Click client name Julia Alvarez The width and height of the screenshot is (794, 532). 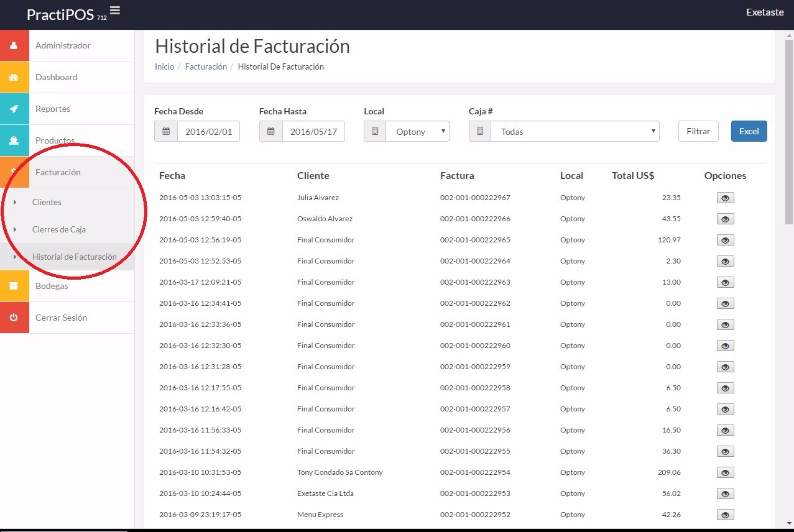pos(318,198)
